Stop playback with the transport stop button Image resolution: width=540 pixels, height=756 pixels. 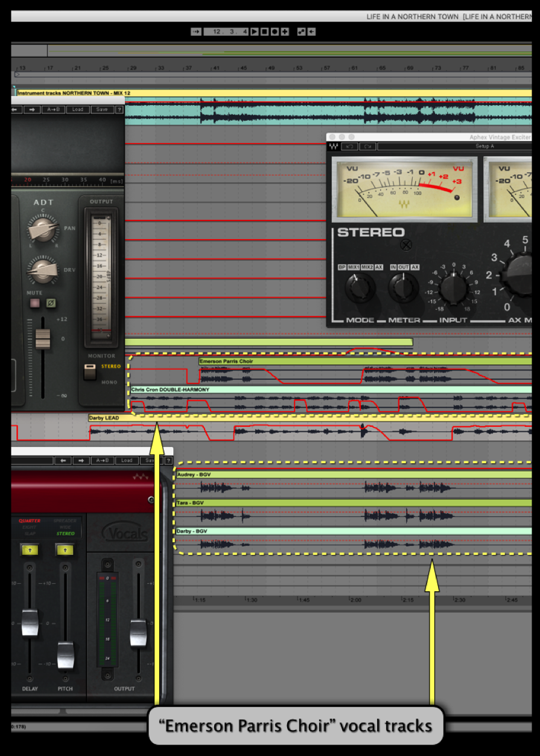coord(264,31)
